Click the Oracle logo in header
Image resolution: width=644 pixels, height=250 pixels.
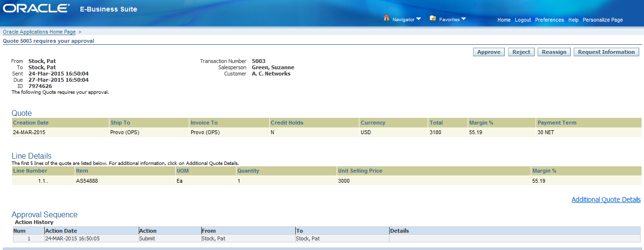36,8
